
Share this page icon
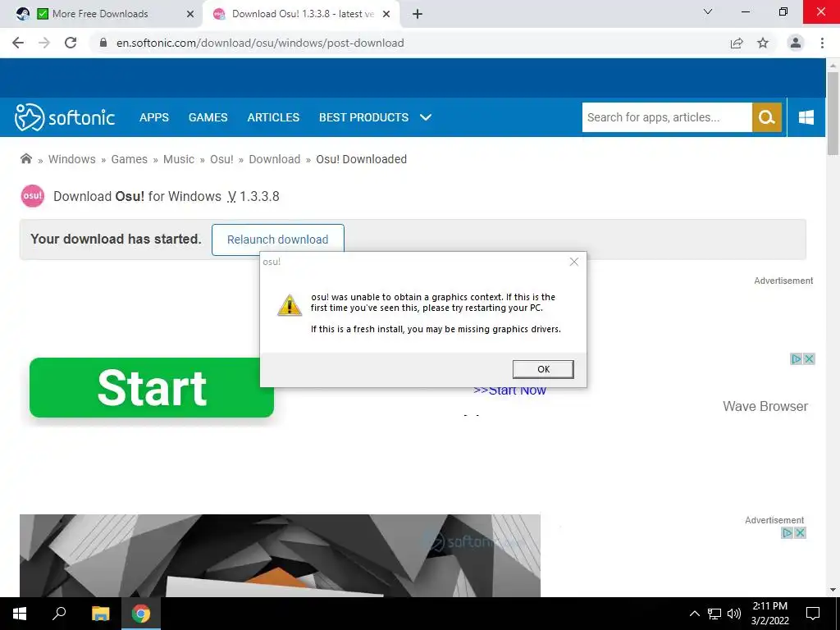(737, 43)
